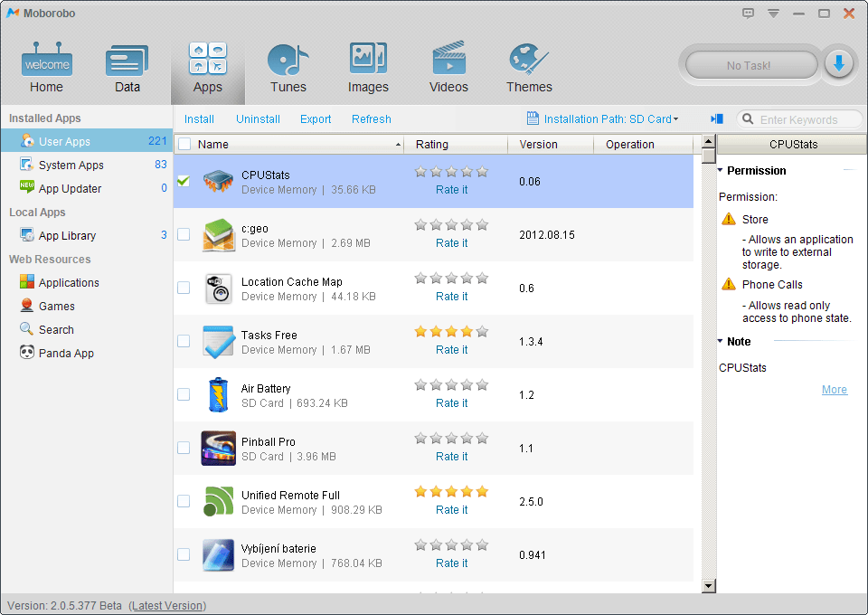The height and width of the screenshot is (615, 868).
Task: Toggle the side panel collapse icon
Action: (717, 119)
